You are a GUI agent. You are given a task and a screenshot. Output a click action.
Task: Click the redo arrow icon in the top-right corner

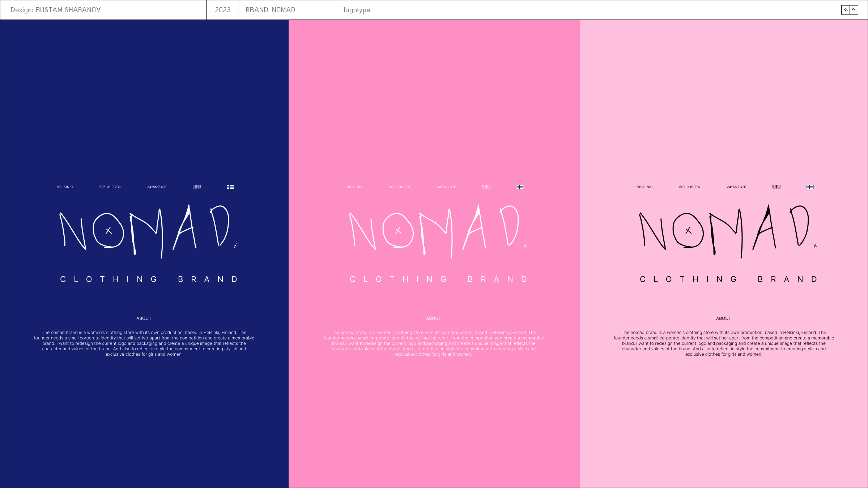(854, 10)
